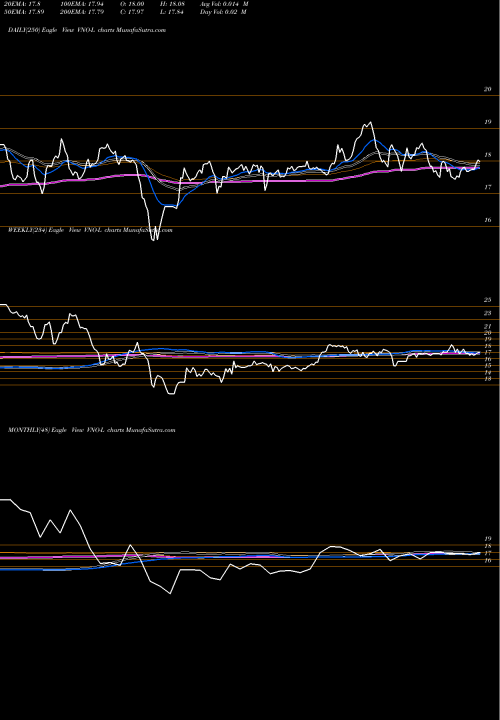This screenshot has width=500, height=720.
Task: Click the 25 price label on weekly chart
Action: pyautogui.click(x=488, y=300)
